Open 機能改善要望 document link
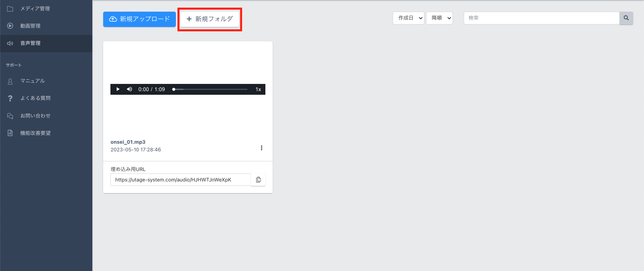The image size is (644, 271). click(x=35, y=133)
